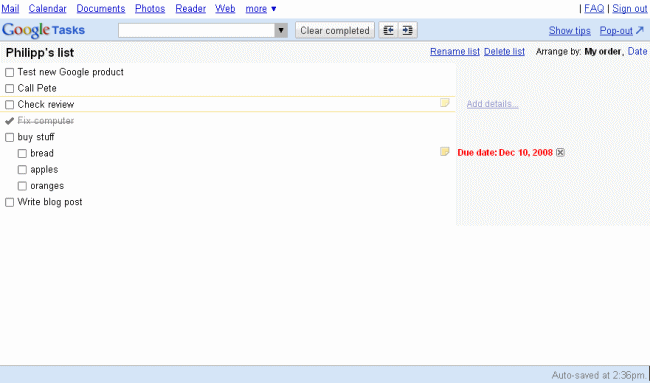Click Add details for Check review
This screenshot has height=383, width=650.
click(492, 104)
